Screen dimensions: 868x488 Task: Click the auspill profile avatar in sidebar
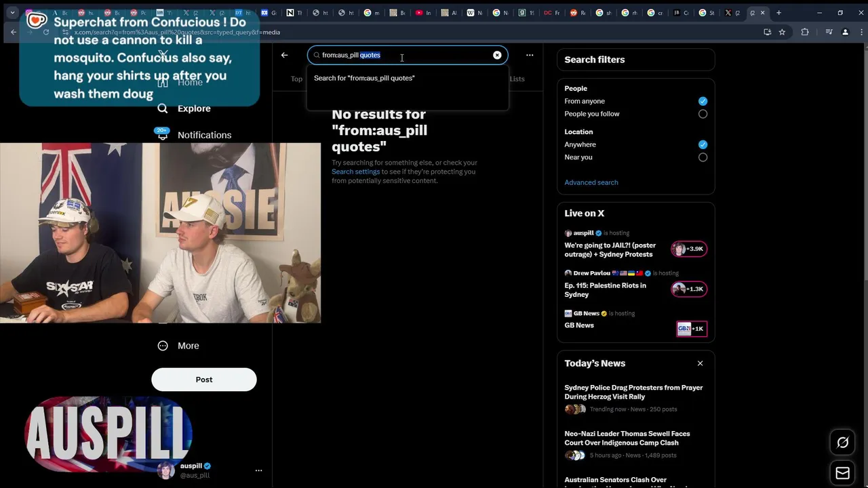point(165,470)
